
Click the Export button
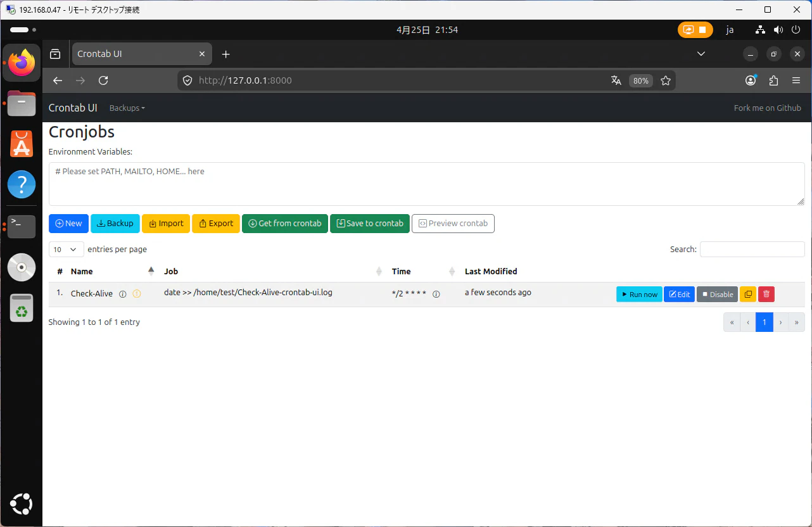coord(216,224)
